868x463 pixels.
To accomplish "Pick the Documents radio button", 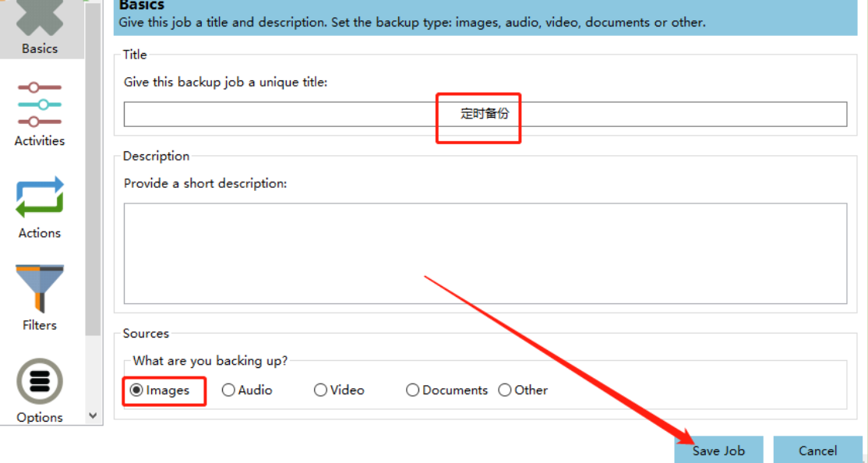I will 413,391.
